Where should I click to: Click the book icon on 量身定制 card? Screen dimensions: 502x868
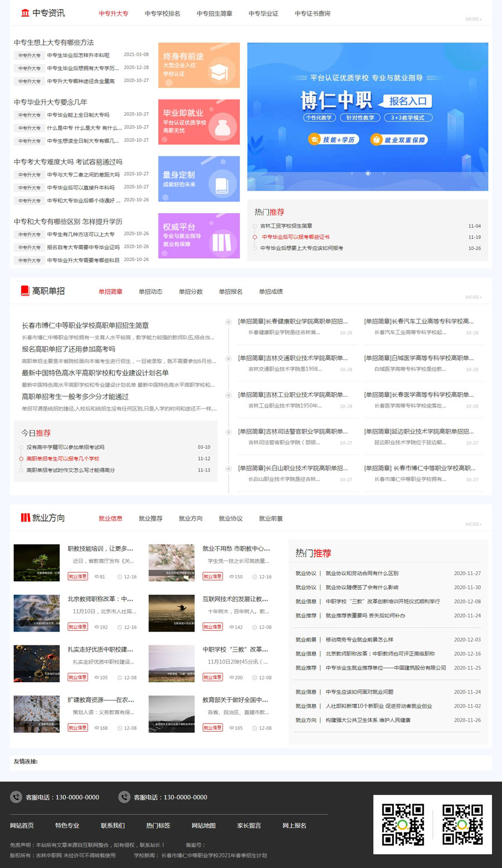tap(221, 185)
